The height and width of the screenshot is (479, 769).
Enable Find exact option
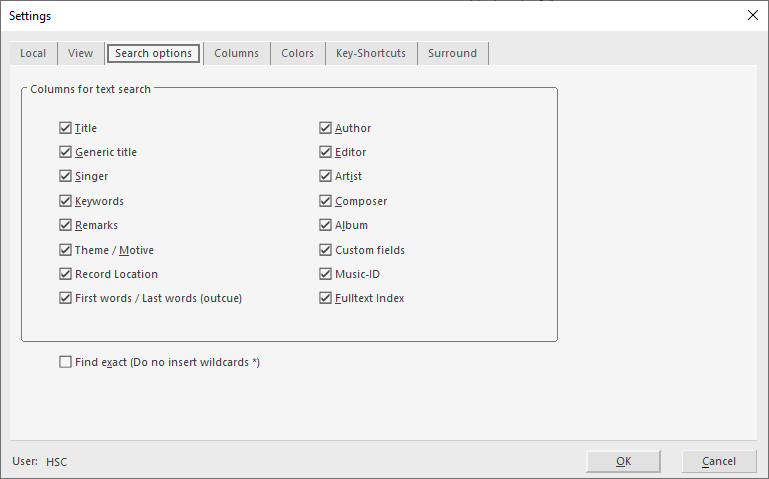[66, 362]
